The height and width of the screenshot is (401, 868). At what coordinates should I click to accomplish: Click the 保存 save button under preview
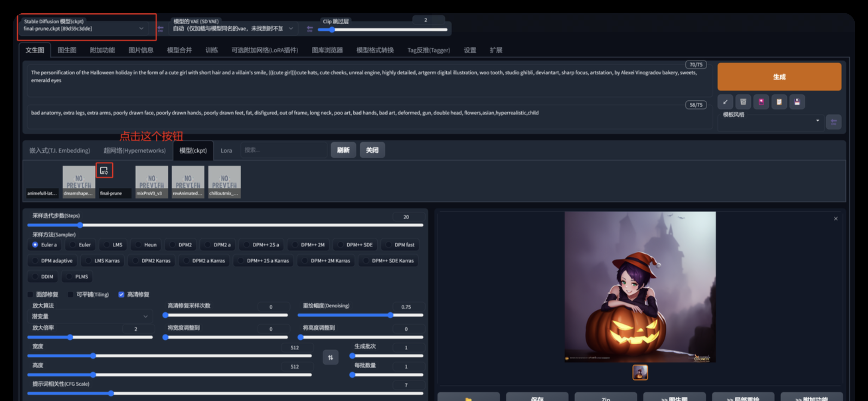[x=537, y=397]
